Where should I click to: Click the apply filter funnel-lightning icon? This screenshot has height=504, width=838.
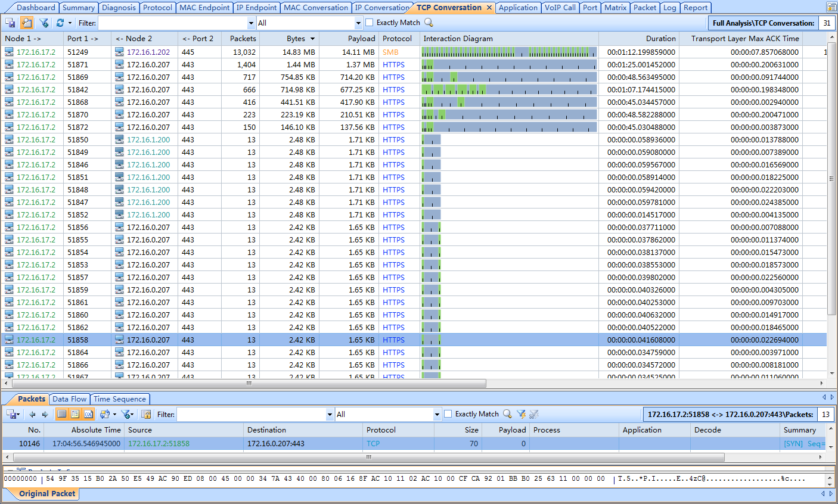click(x=521, y=414)
